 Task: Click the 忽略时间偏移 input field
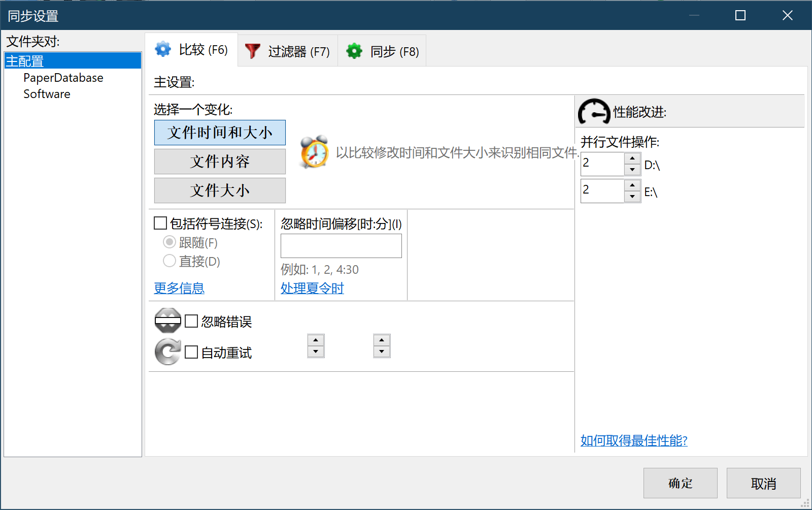tap(341, 246)
